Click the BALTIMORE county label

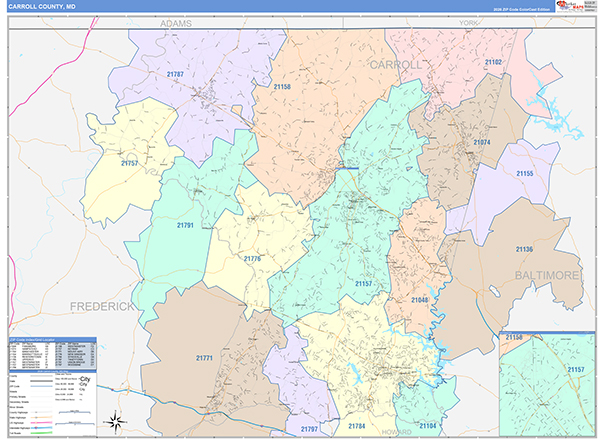(547, 275)
